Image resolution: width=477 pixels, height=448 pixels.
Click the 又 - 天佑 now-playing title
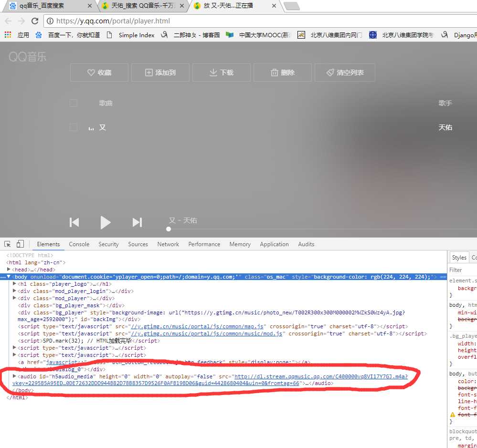coord(183,220)
